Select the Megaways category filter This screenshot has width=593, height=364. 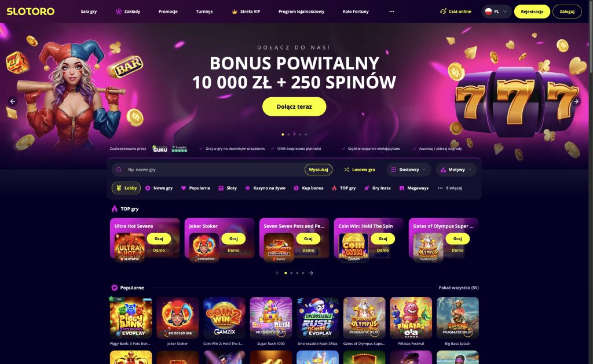pos(413,188)
